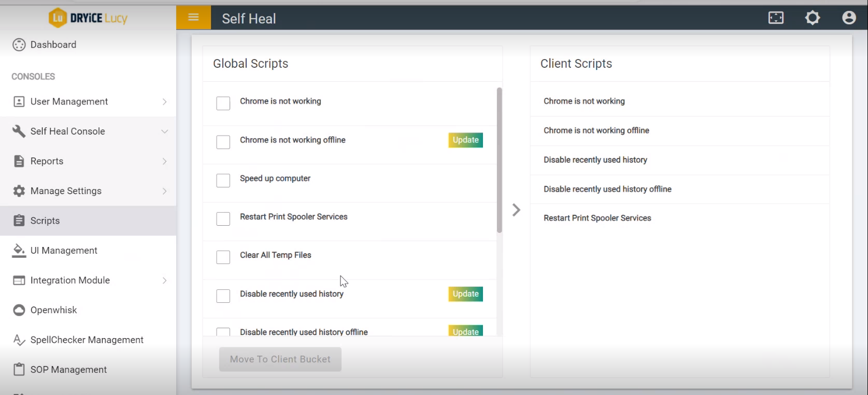The image size is (868, 395).
Task: Click the hamburger menu icon
Action: pyautogui.click(x=193, y=18)
